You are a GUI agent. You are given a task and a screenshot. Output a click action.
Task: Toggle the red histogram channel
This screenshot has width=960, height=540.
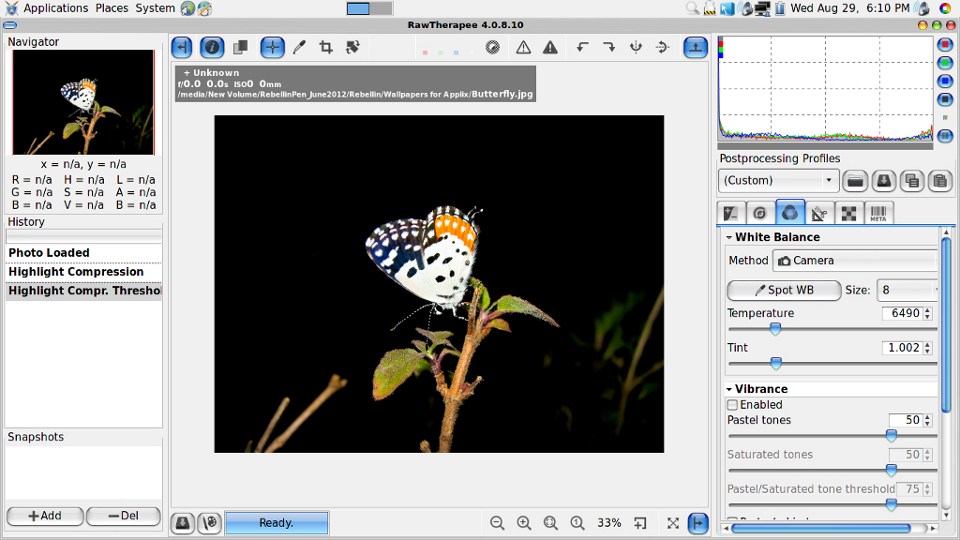pyautogui.click(x=945, y=45)
